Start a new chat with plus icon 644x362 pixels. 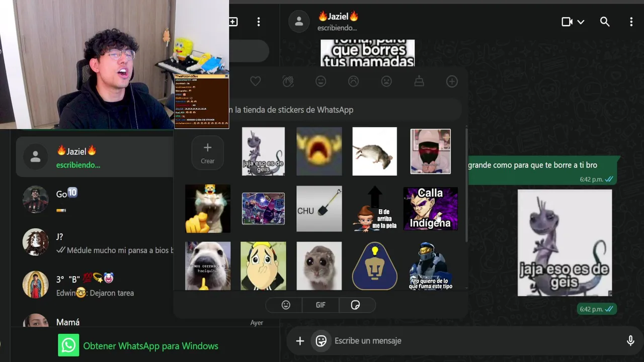point(233,22)
